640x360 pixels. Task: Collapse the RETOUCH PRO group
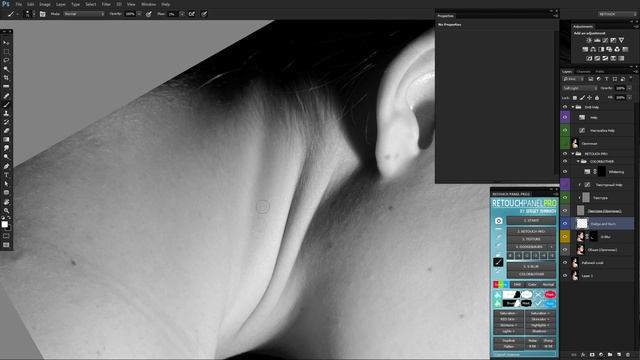pyautogui.click(x=573, y=154)
